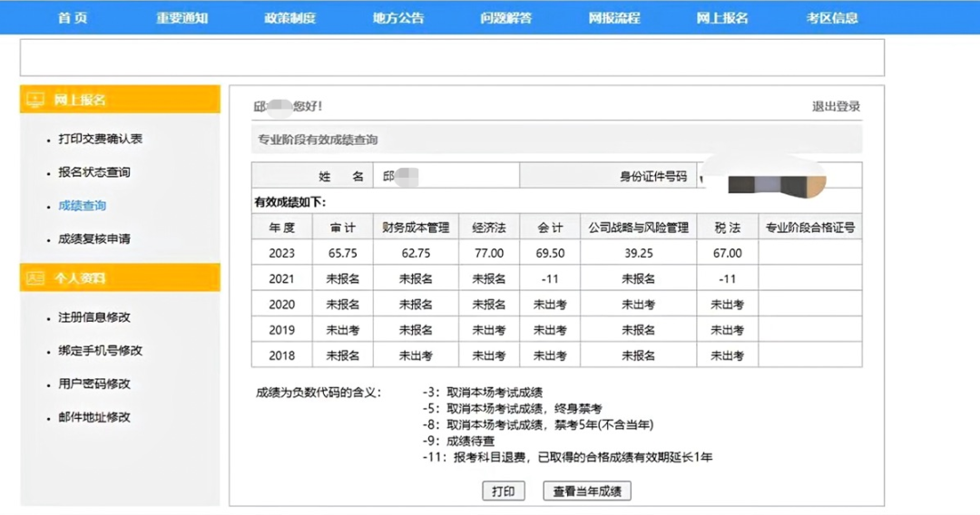This screenshot has width=980, height=515.
Task: Select 问题解答 in top navigation
Action: (506, 18)
